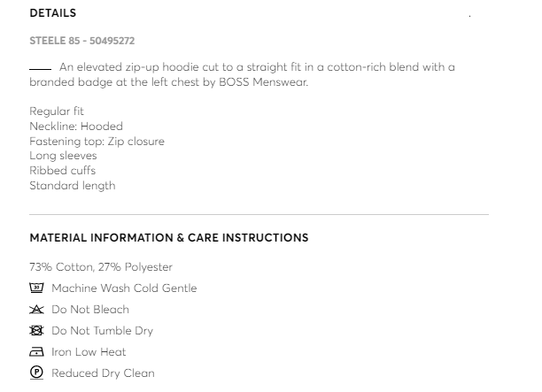Click the Reduced Dry Clean label
Viewport: 542px width, 392px height.
pos(103,373)
